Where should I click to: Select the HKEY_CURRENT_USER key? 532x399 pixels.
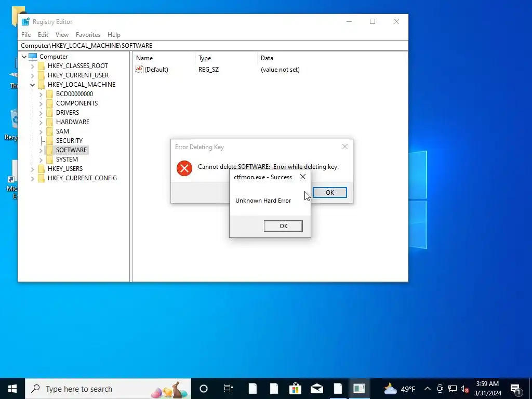78,75
